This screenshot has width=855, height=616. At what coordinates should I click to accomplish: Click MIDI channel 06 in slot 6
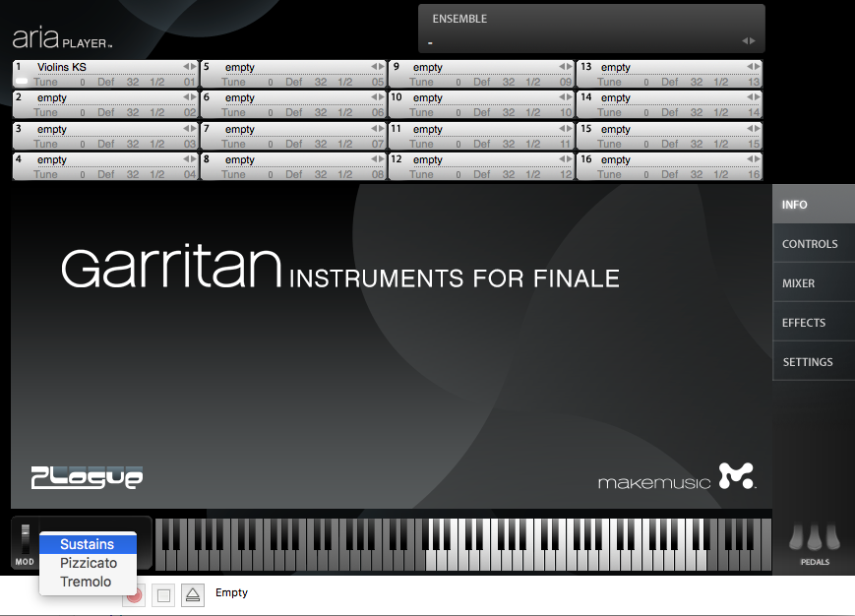378,113
